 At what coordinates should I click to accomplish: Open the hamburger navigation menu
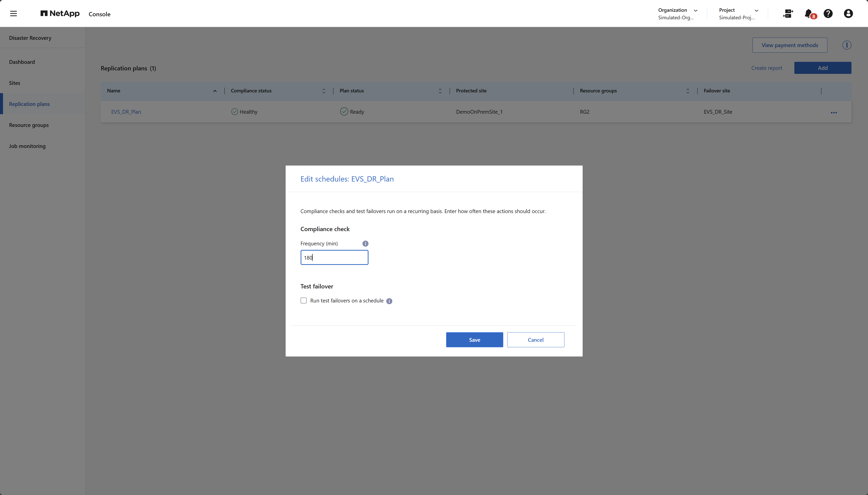(x=13, y=14)
